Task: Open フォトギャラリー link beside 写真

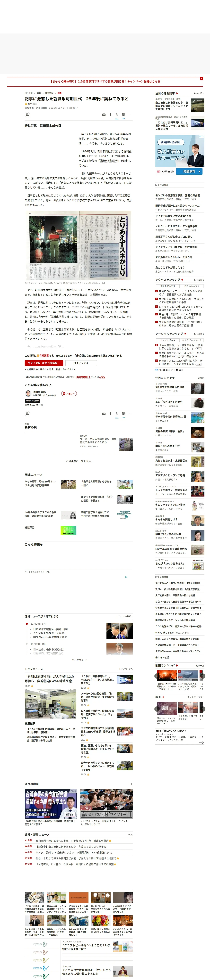Action: 196,697
